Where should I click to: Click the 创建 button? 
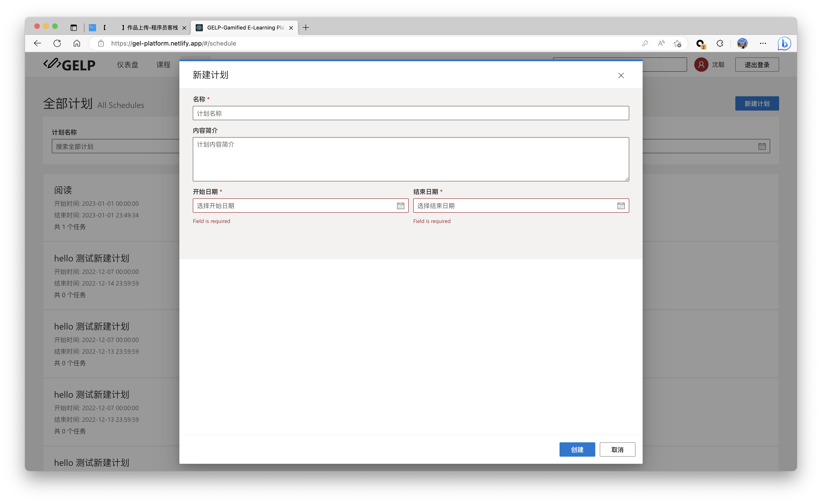577,449
